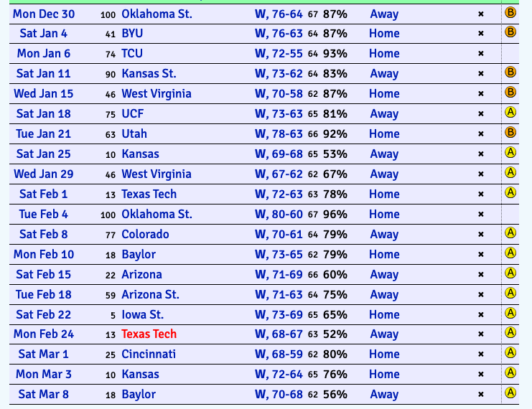Open the "W, 78-63" result against Utah
The width and height of the screenshot is (532, 409).
tap(279, 134)
